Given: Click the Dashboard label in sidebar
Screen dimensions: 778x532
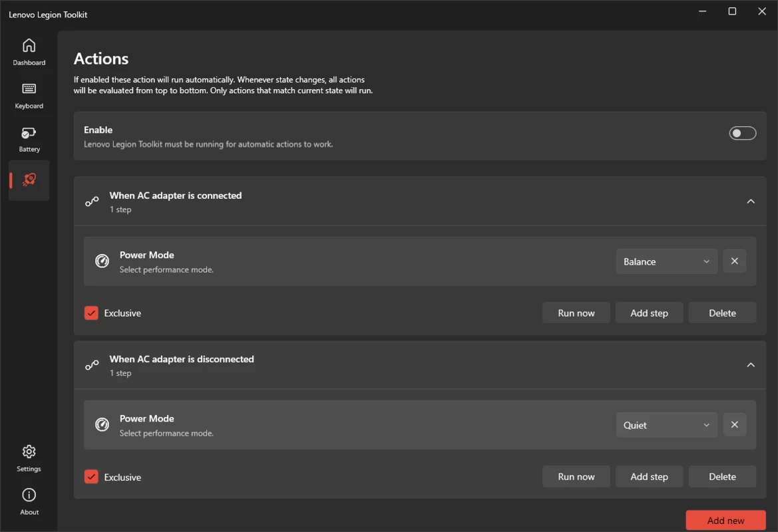Looking at the screenshot, I should click(29, 63).
